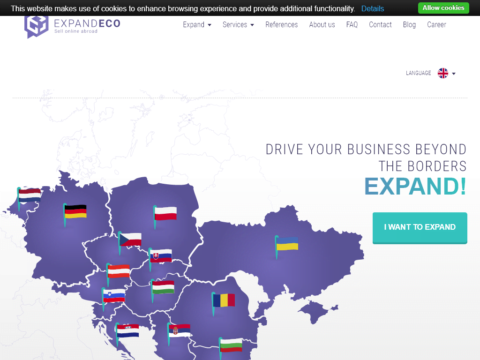480x360 pixels.
Task: Open the Career link
Action: click(436, 25)
